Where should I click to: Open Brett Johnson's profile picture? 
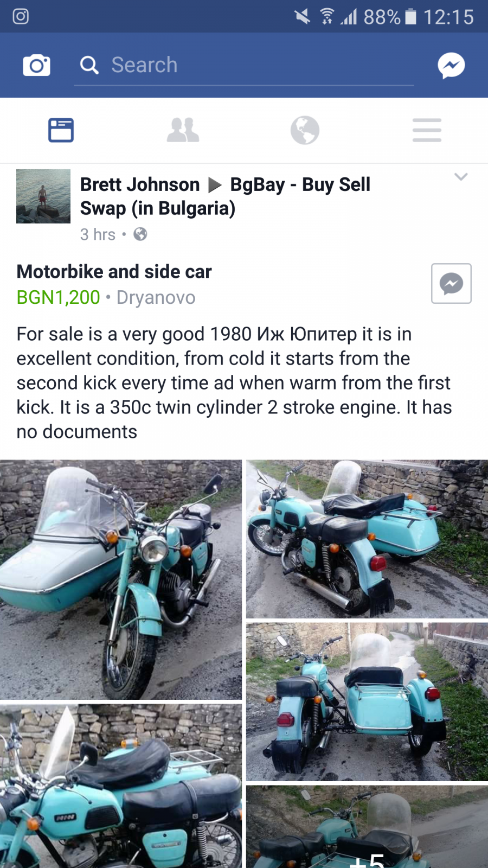click(x=43, y=196)
